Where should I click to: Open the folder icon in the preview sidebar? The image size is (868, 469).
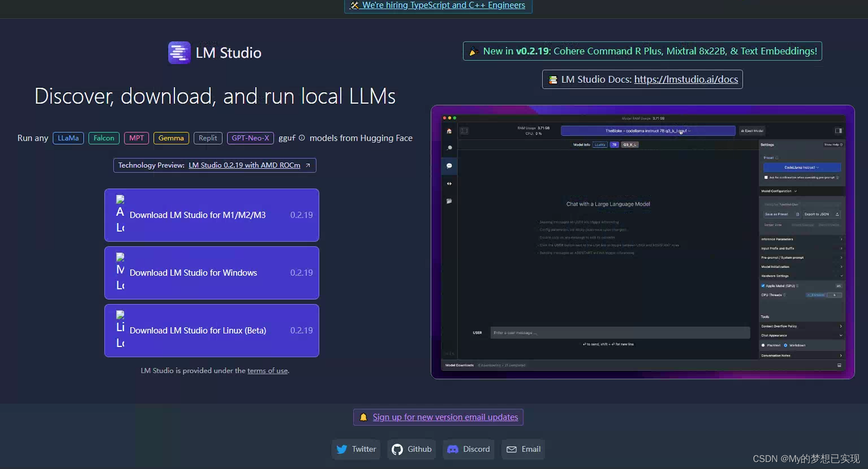(x=449, y=201)
